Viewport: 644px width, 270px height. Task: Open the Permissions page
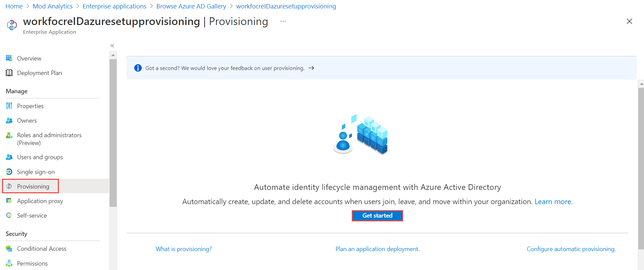[32, 263]
